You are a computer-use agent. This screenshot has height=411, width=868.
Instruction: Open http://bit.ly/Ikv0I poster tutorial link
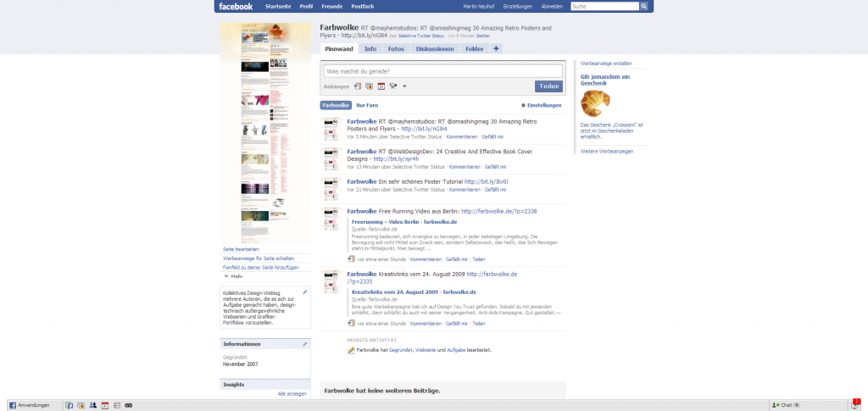pyautogui.click(x=486, y=181)
